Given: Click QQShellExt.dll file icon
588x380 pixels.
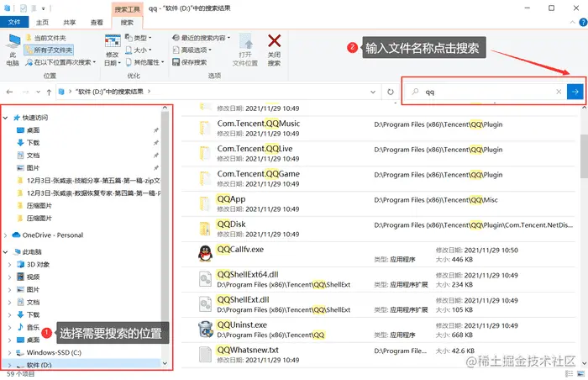Looking at the screenshot, I should coord(205,304).
